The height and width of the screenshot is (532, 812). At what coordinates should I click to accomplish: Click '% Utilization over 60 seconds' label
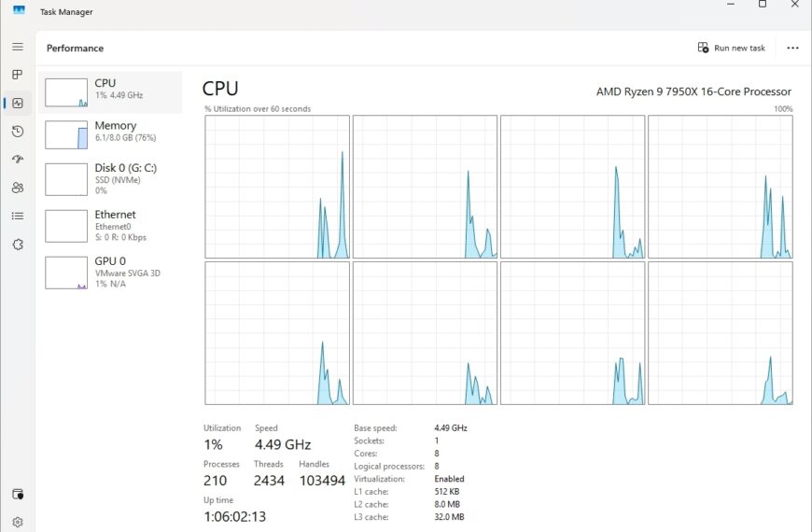coord(258,109)
